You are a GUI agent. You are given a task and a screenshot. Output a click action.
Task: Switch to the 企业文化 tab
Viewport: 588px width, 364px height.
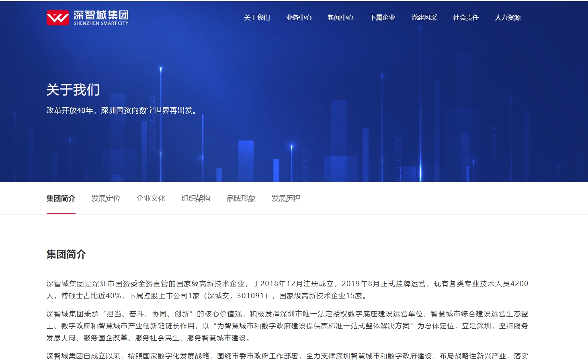point(151,198)
